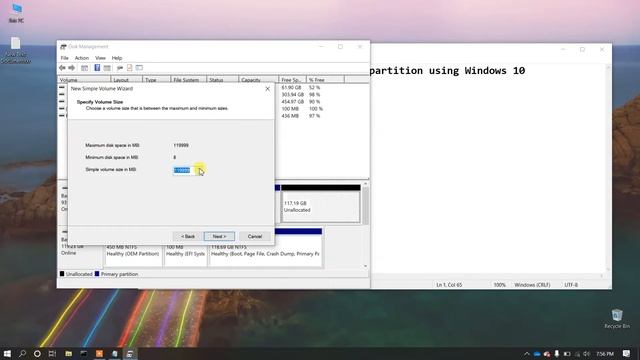Screen dimensions: 640x360
Task: Open Help via blue question mark icon
Action: tap(97, 68)
